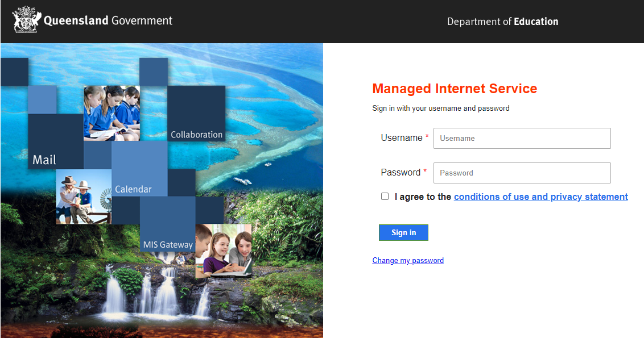Click the Managed Internet Service heading
Image resolution: width=644 pixels, height=338 pixels.
pyautogui.click(x=455, y=89)
